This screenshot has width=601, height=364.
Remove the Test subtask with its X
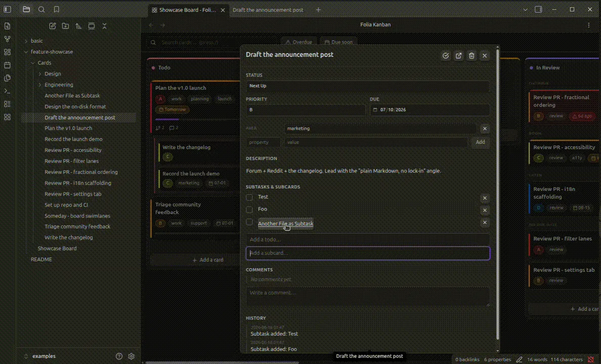point(485,198)
